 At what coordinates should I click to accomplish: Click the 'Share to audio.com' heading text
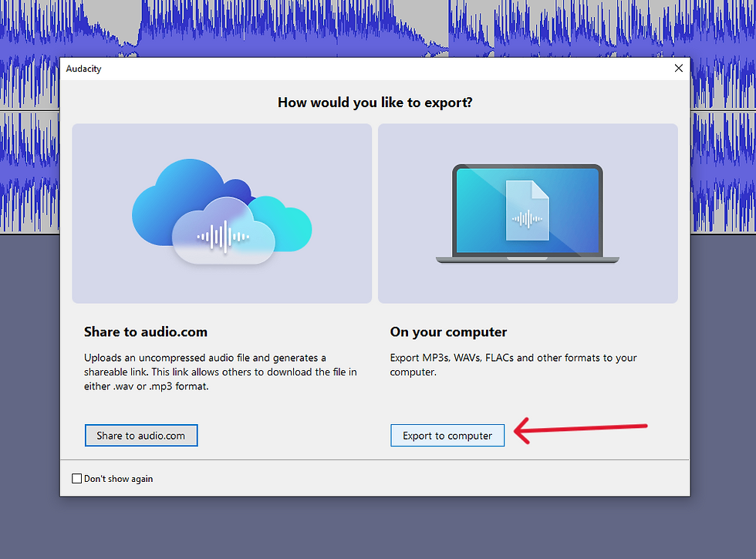[x=146, y=332]
